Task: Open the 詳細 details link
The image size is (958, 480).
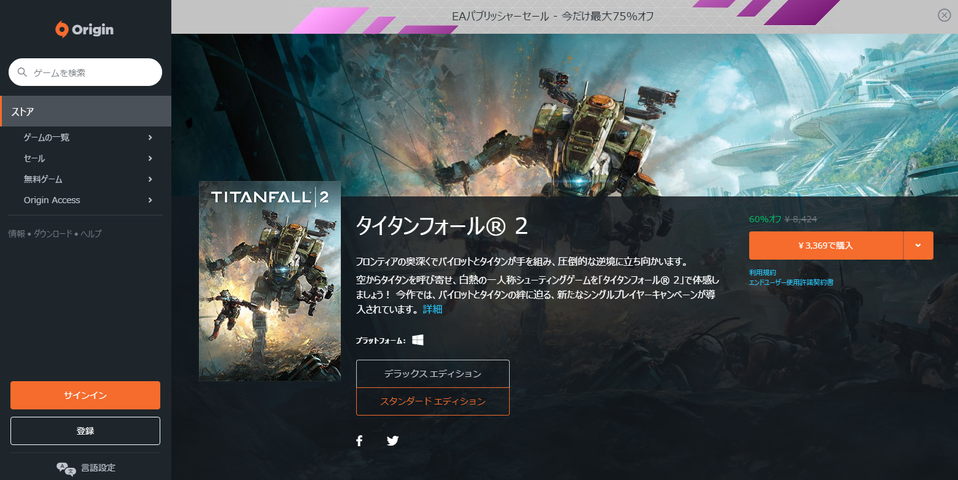Action: coord(433,309)
